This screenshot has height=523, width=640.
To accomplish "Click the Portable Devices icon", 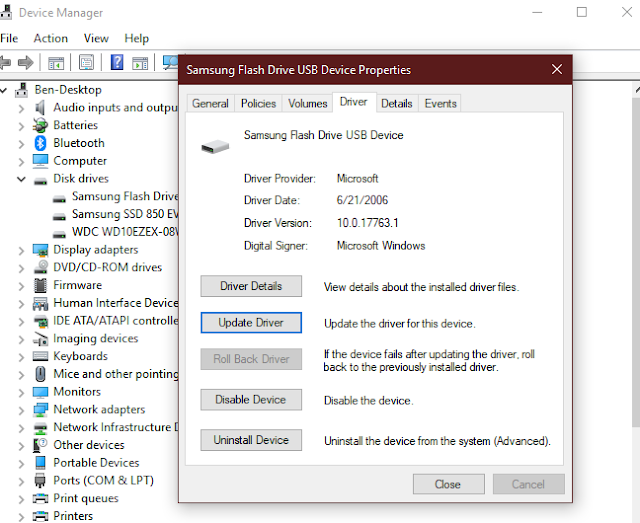I will [x=40, y=463].
